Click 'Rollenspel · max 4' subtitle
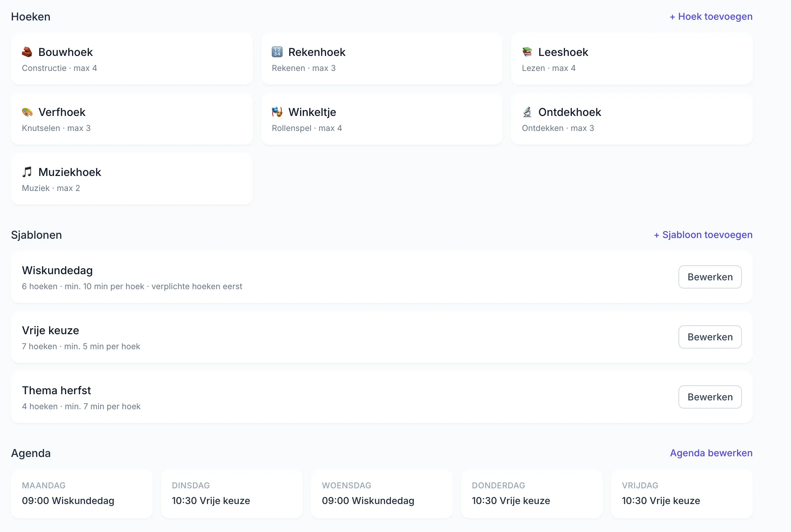Screen dimensions: 791x532 pyautogui.click(x=307, y=128)
